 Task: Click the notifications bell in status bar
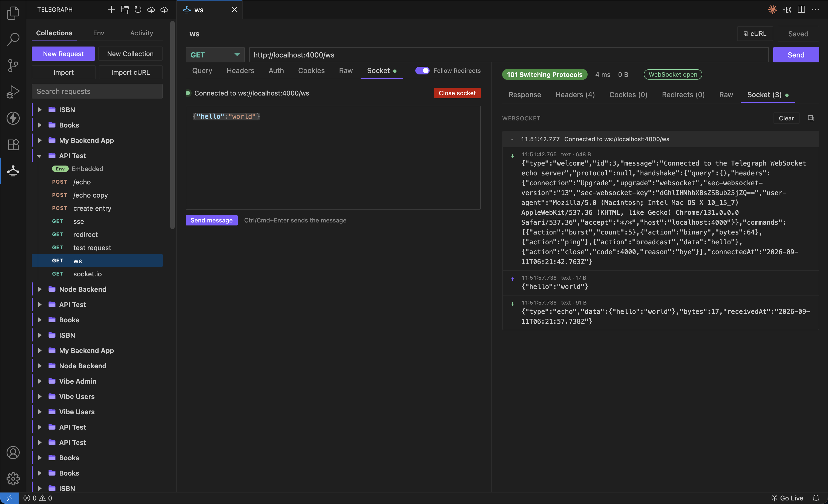coord(816,498)
